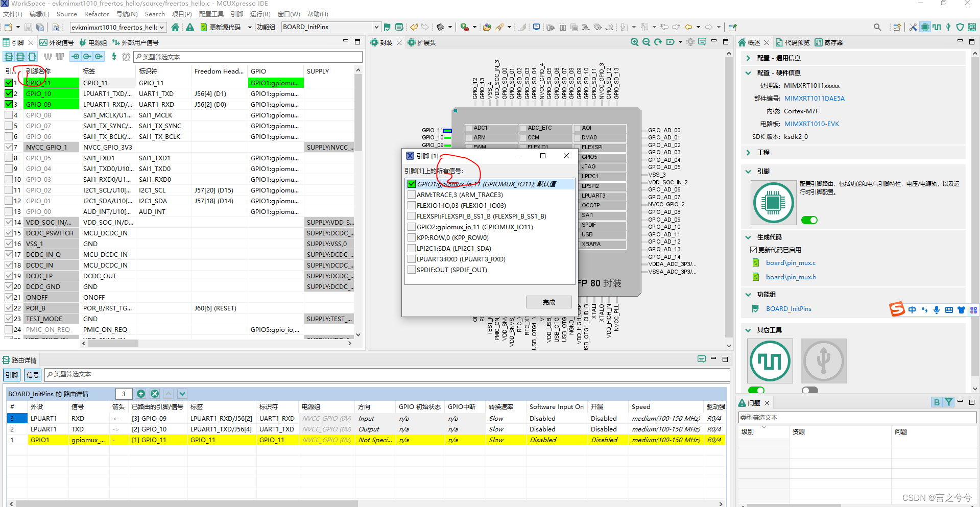Uncheck the pin 1 GPIO_11 checkbox
The image size is (980, 507).
(9, 83)
